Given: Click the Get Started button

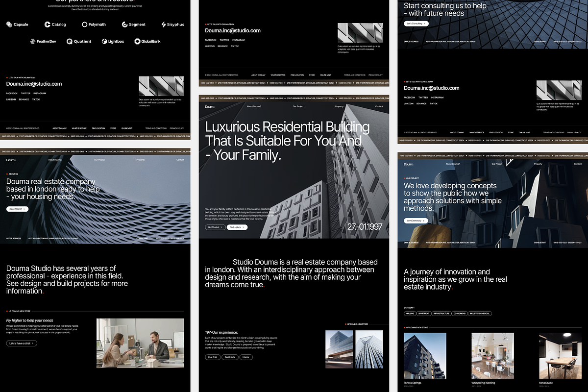Looking at the screenshot, I should [x=216, y=227].
